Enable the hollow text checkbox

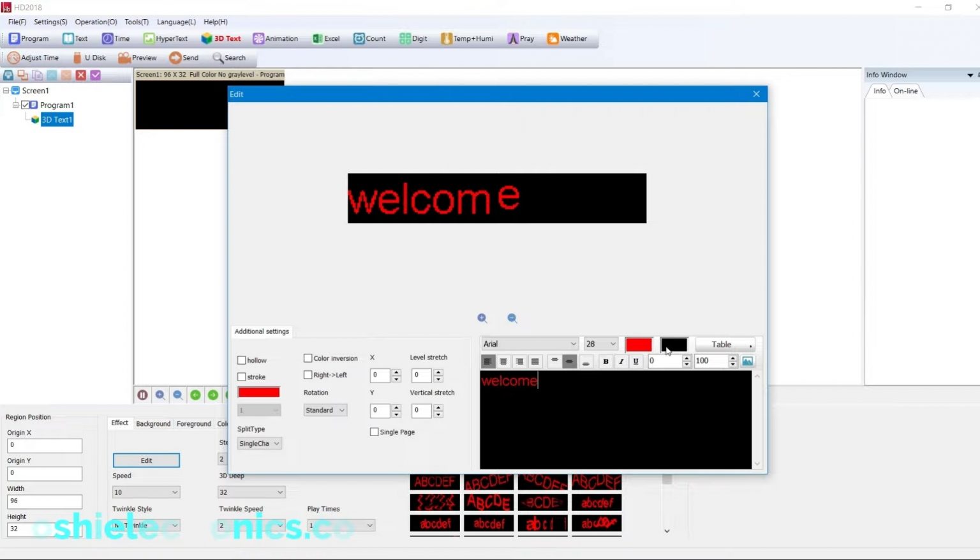coord(242,360)
